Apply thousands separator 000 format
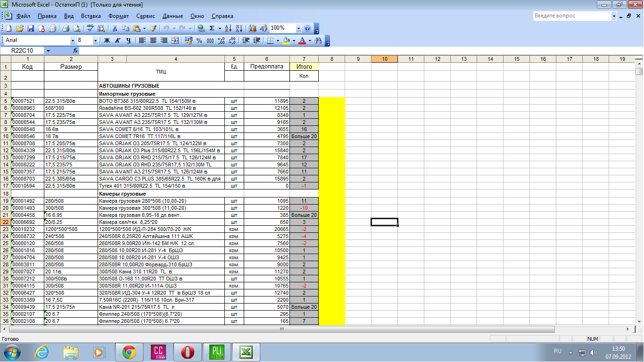644x362 pixels. (210, 41)
